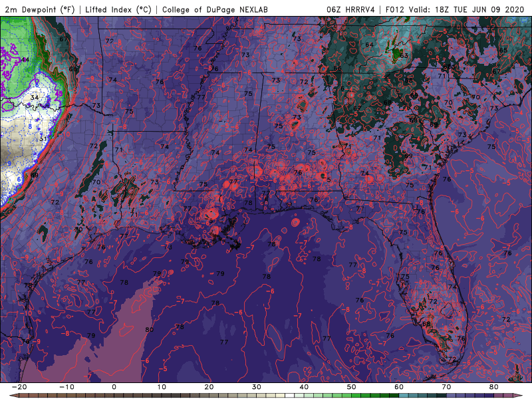
Task: Click the "50" color scale label
Action: [352, 387]
